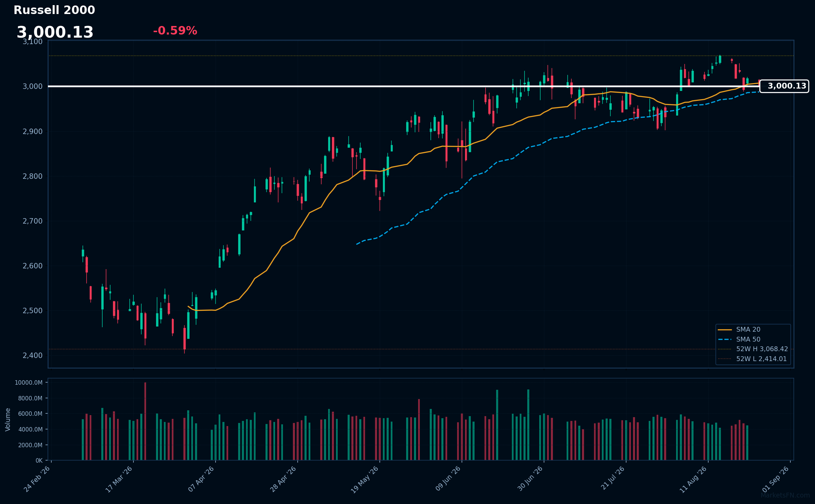The width and height of the screenshot is (815, 504).
Task: Click the 2,400 price axis label
Action: pos(33,356)
